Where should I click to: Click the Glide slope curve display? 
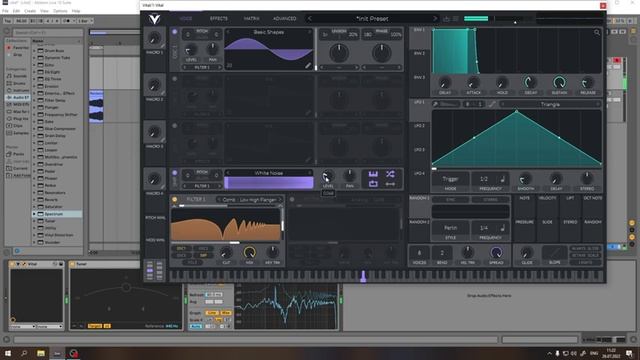click(554, 253)
